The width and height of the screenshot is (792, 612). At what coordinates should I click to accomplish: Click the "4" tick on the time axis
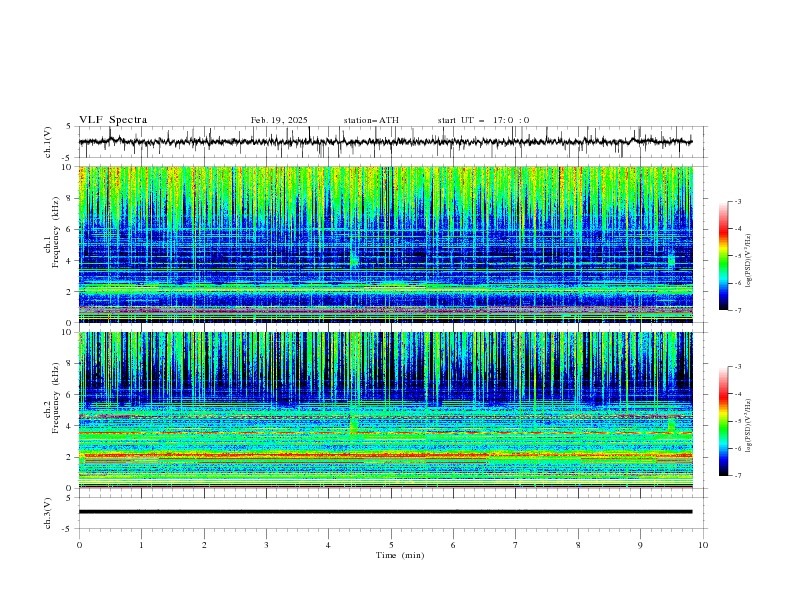(328, 545)
